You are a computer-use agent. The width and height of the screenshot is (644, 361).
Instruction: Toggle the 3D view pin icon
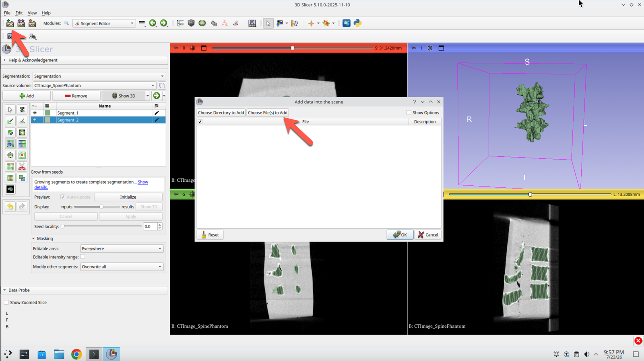click(x=413, y=48)
